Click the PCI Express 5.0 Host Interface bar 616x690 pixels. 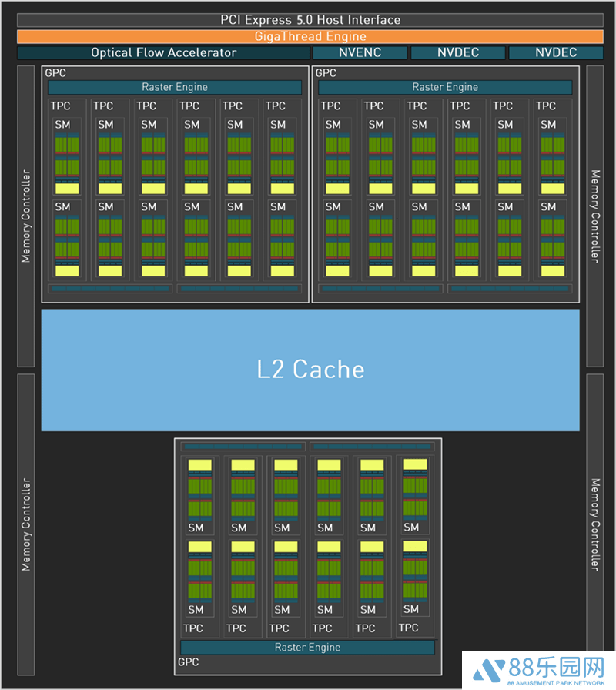pos(310,20)
